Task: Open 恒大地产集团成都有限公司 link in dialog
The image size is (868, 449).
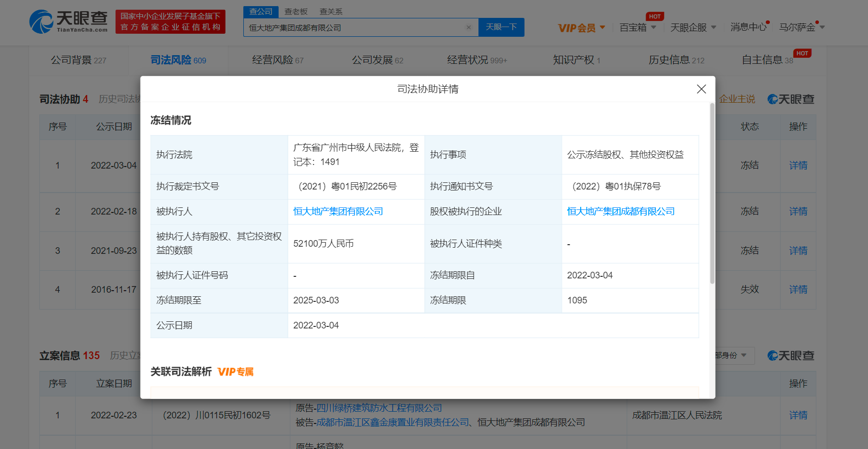Action: [621, 211]
